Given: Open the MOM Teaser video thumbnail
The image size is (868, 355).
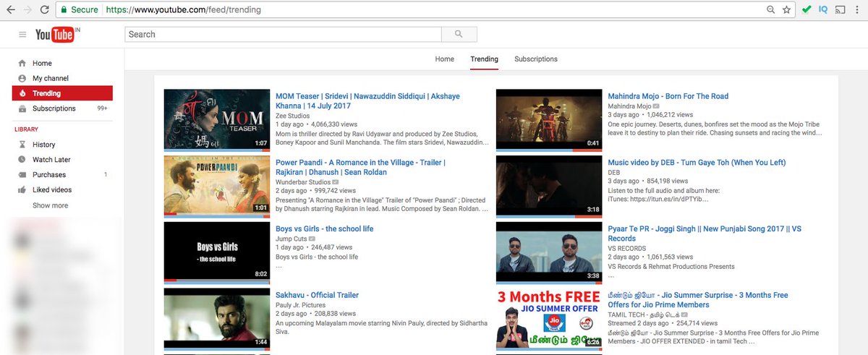Looking at the screenshot, I should [x=217, y=119].
